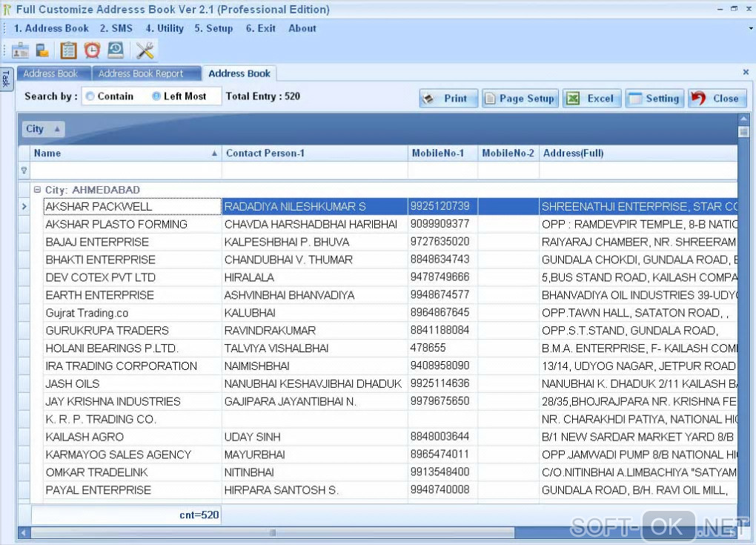Click the wrench and screwdriver tools icon
Image resolution: width=756 pixels, height=545 pixels.
click(x=145, y=50)
